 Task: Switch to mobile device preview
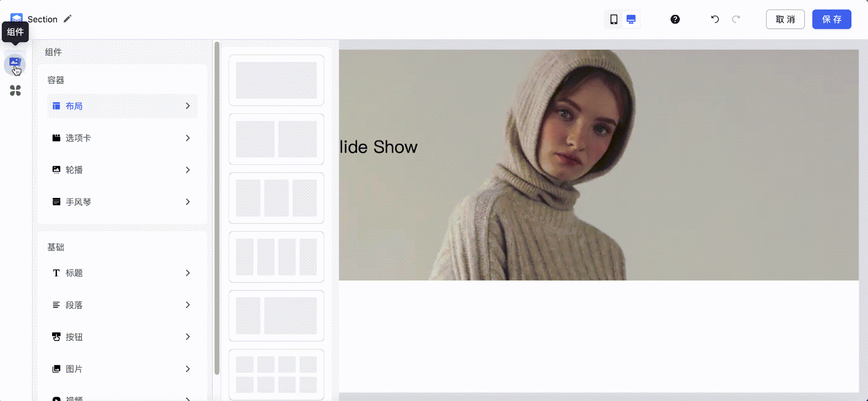click(x=614, y=20)
